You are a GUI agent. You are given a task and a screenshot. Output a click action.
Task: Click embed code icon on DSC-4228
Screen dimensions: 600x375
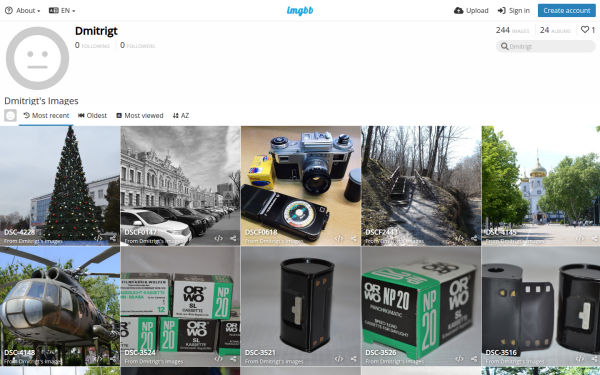click(98, 238)
